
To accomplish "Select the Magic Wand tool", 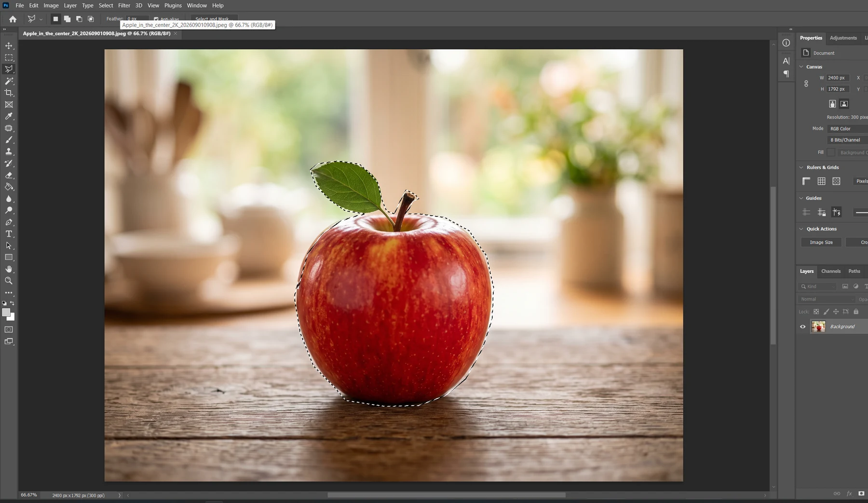I will pyautogui.click(x=9, y=81).
